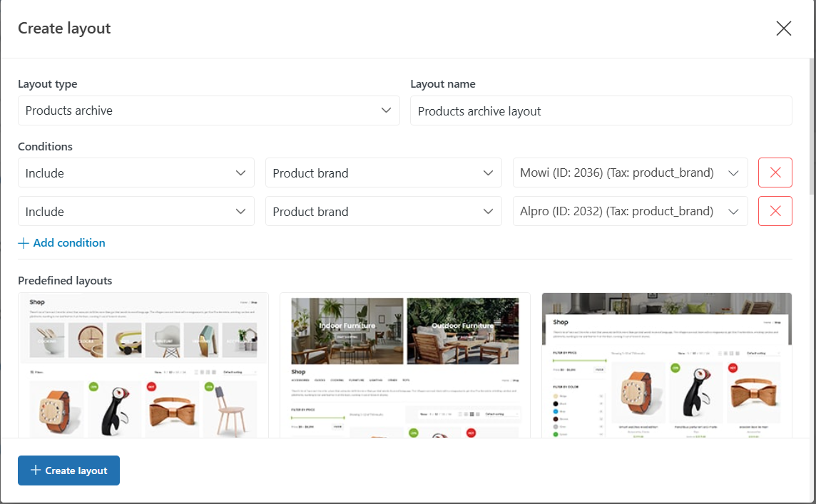The height and width of the screenshot is (504, 816).
Task: Open the Mowi brand value dropdown
Action: pyautogui.click(x=631, y=173)
